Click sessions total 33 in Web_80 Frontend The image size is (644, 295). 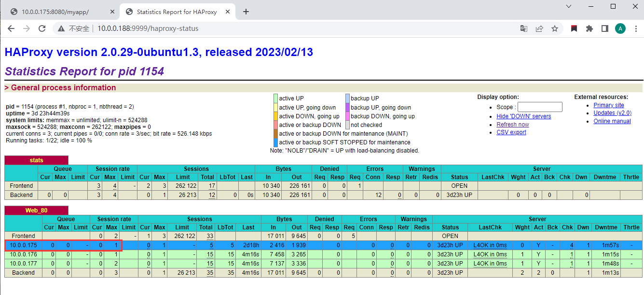pos(210,236)
